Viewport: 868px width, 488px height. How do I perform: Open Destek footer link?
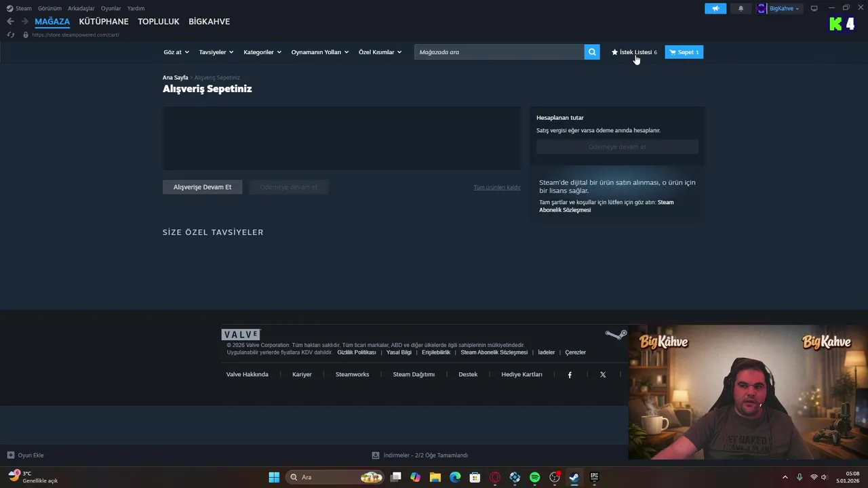468,375
